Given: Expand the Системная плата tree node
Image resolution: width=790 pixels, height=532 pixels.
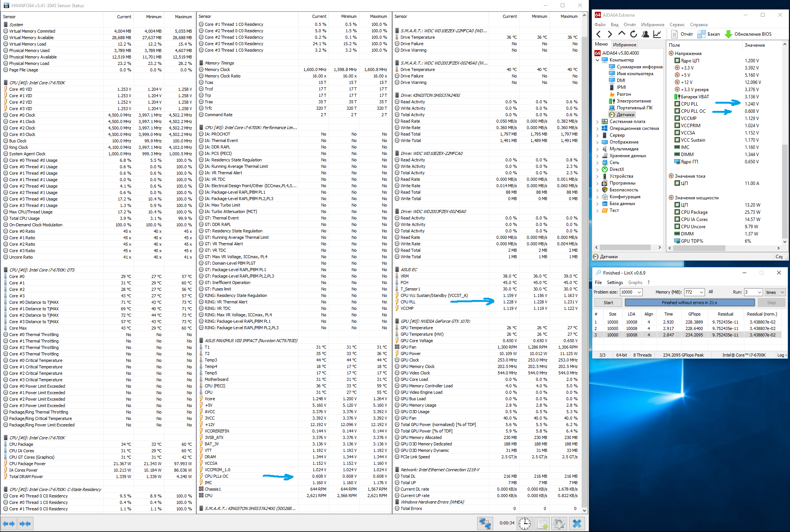Looking at the screenshot, I should (x=598, y=122).
